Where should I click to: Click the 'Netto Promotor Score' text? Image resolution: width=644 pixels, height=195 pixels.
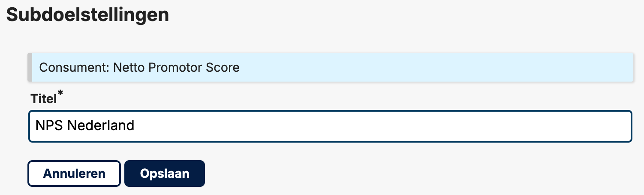tap(176, 67)
